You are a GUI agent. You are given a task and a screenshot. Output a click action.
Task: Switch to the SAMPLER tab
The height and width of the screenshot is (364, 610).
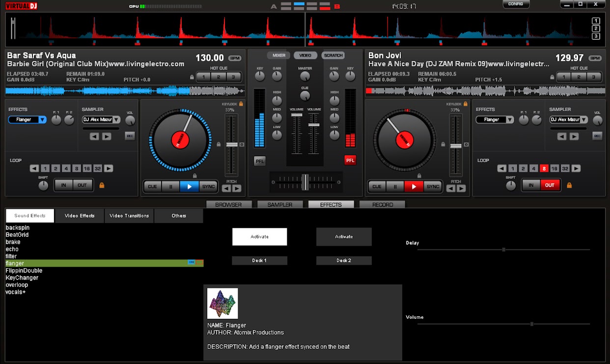click(x=280, y=204)
